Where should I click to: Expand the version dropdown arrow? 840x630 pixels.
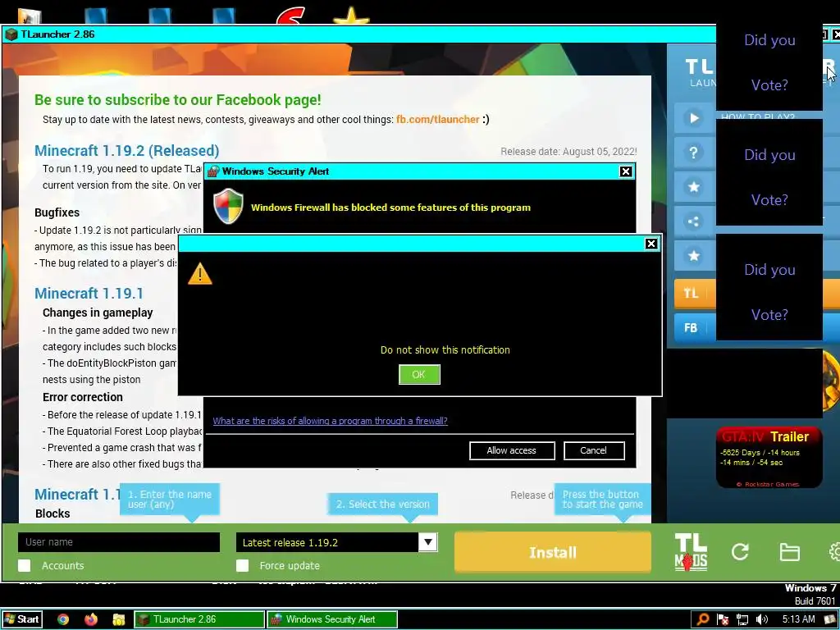427,542
